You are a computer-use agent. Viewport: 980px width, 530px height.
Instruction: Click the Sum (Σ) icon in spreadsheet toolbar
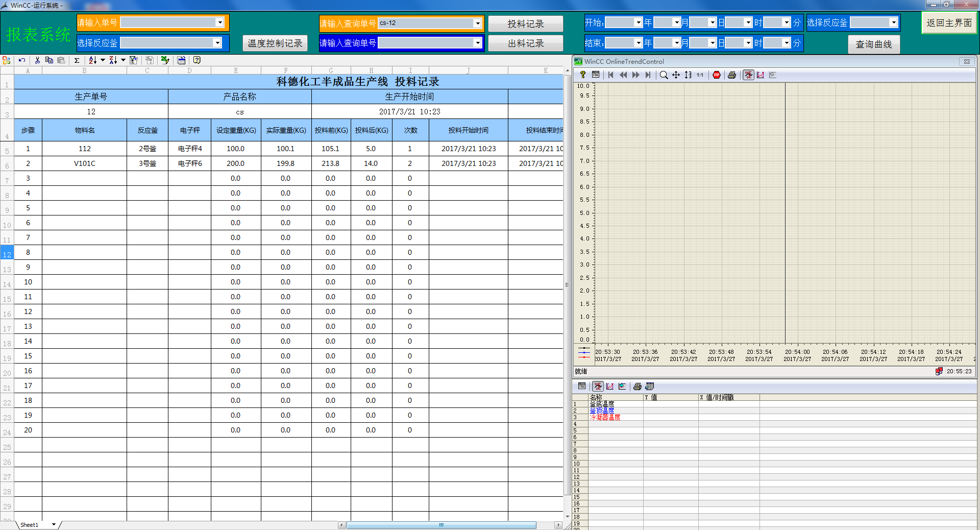(x=77, y=60)
